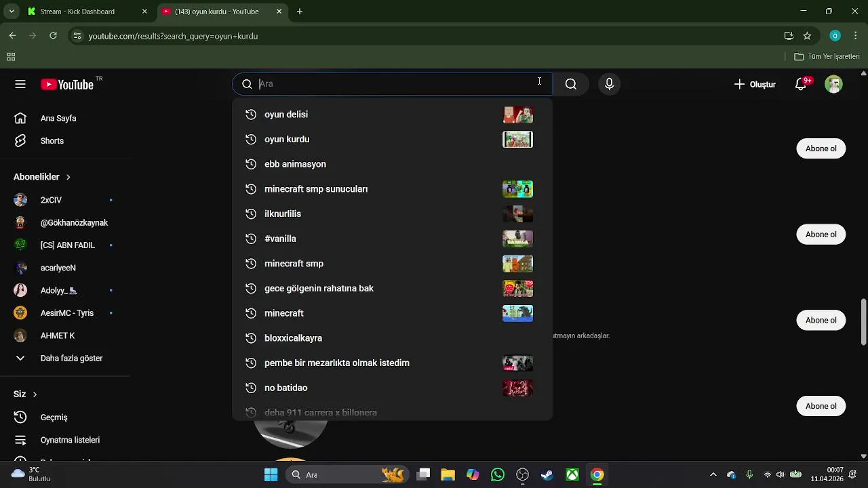Install app icon in address bar
The width and height of the screenshot is (868, 488).
(789, 36)
